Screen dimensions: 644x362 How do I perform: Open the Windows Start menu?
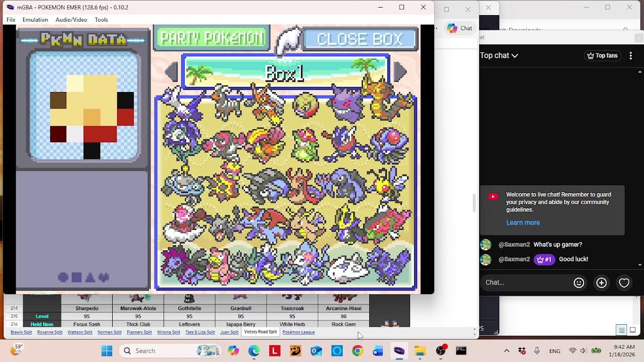(107, 350)
